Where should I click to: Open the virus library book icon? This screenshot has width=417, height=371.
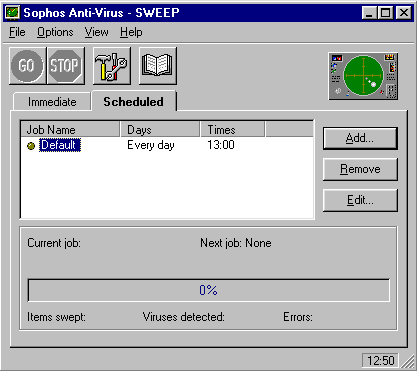(x=158, y=66)
